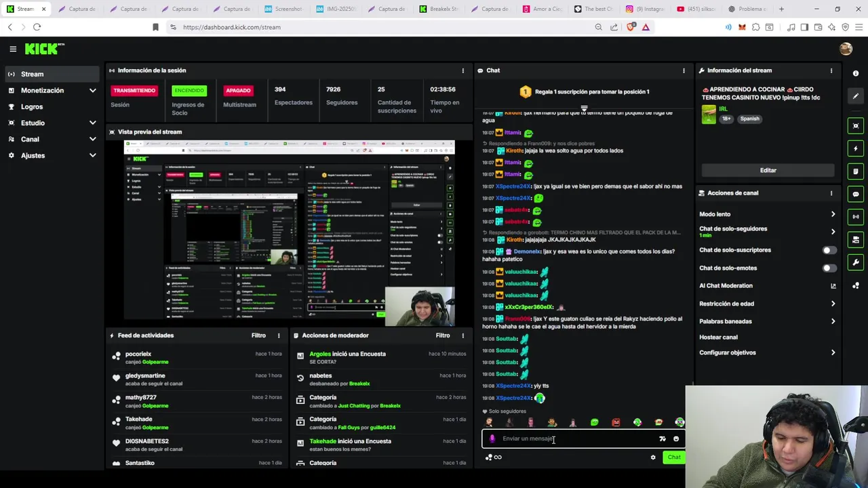Open Filtro in Acciones de moderador
The image size is (868, 488).
443,335
